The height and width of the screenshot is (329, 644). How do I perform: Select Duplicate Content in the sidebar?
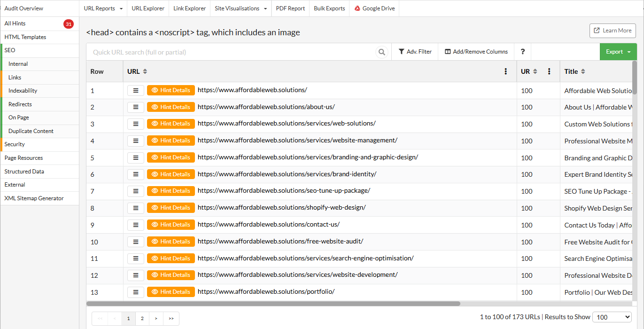[x=31, y=131]
